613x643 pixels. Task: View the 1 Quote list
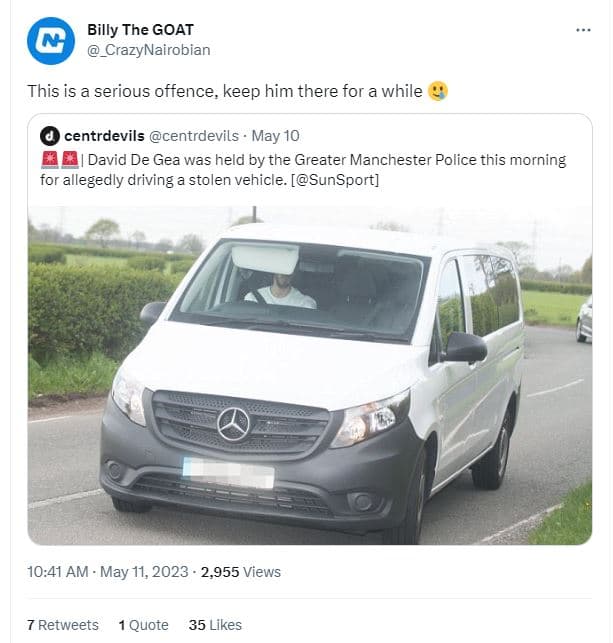coord(143,624)
